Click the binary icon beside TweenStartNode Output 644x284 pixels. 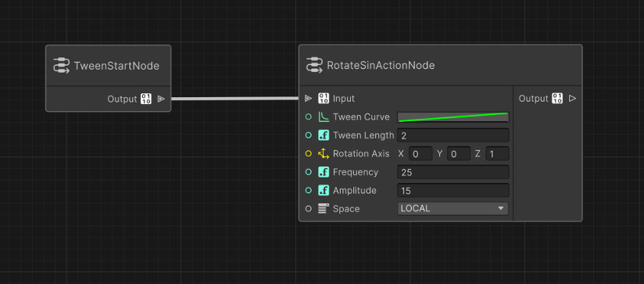coord(146,99)
